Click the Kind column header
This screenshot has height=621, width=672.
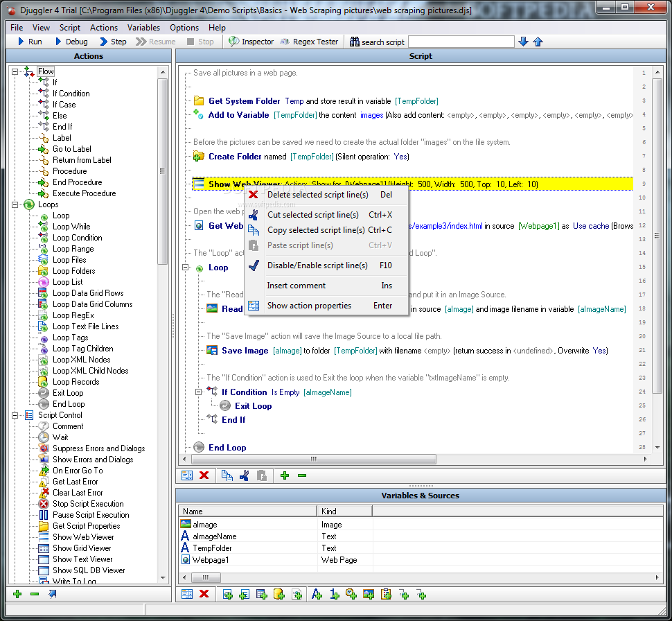[x=344, y=511]
